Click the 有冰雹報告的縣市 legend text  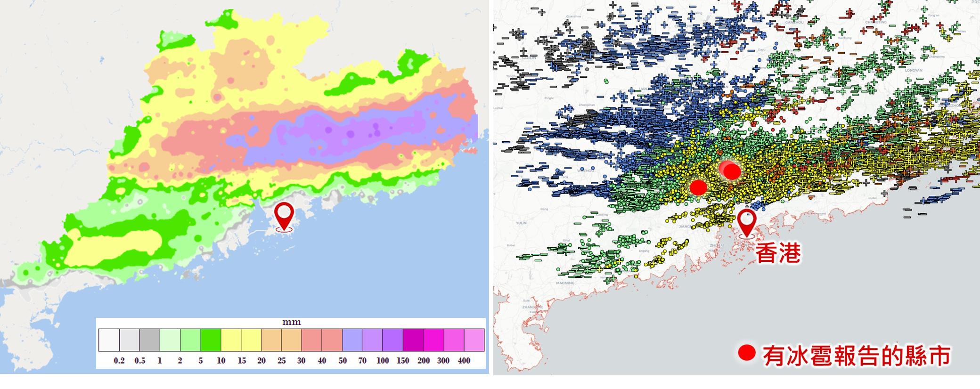pos(857,356)
